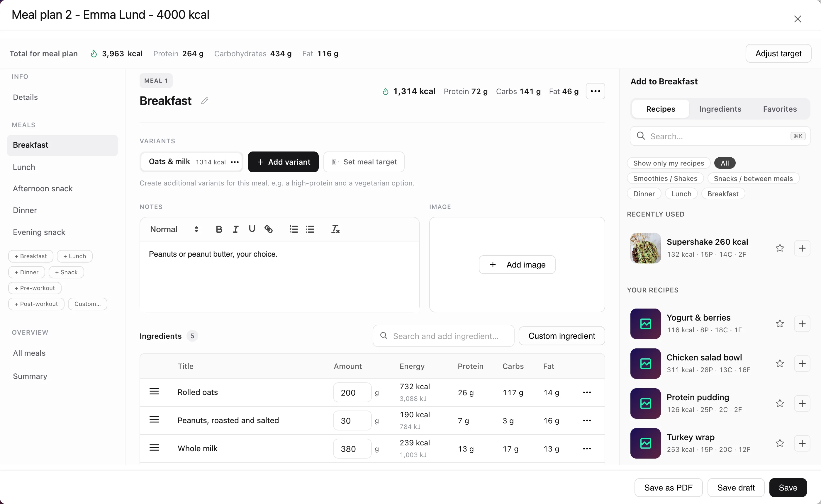Star the Chicken salad bowl recipe

pos(780,363)
